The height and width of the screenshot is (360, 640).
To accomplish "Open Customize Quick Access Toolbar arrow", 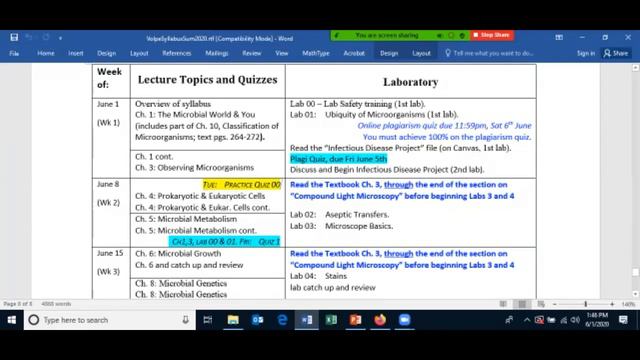I will [60, 38].
